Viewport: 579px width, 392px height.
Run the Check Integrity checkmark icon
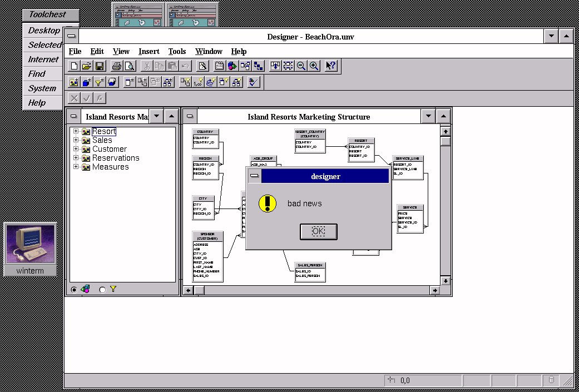coord(254,82)
